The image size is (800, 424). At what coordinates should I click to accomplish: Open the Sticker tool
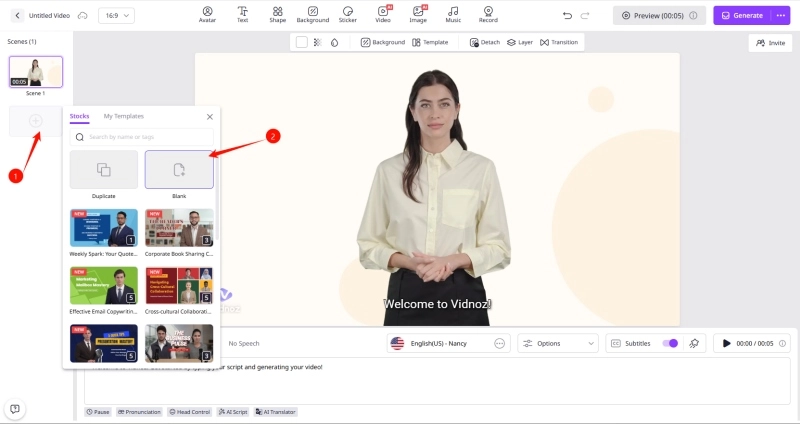(348, 15)
